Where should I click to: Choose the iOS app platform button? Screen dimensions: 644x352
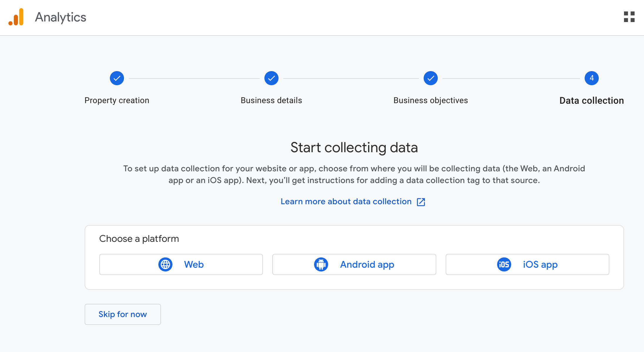(x=527, y=264)
